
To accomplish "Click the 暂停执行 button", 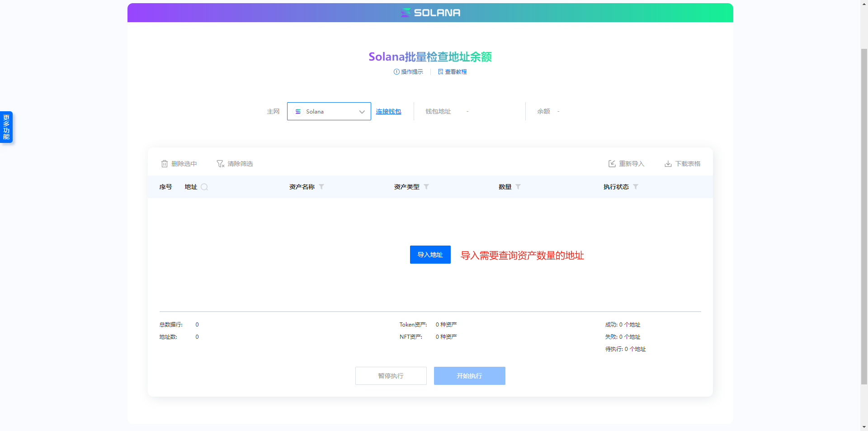I will [391, 376].
